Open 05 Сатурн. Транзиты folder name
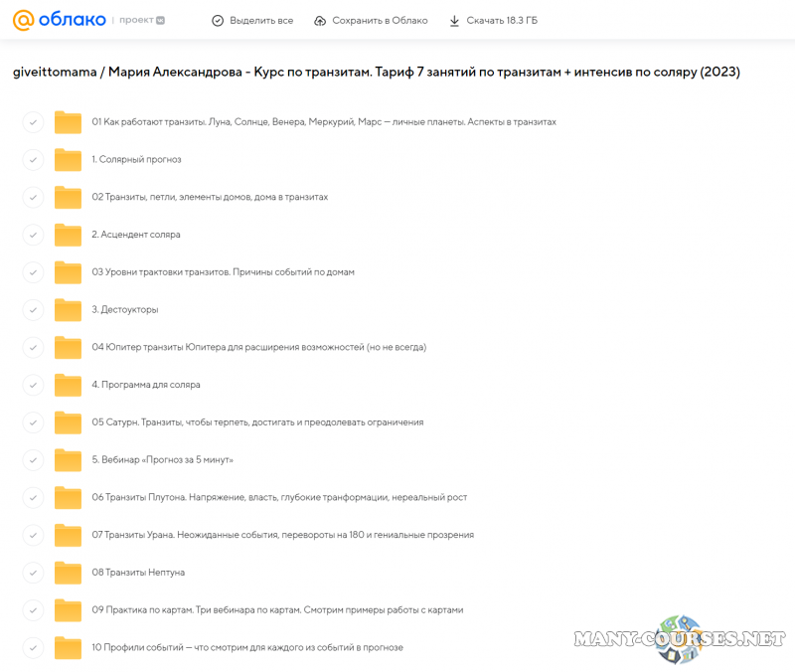 click(257, 422)
